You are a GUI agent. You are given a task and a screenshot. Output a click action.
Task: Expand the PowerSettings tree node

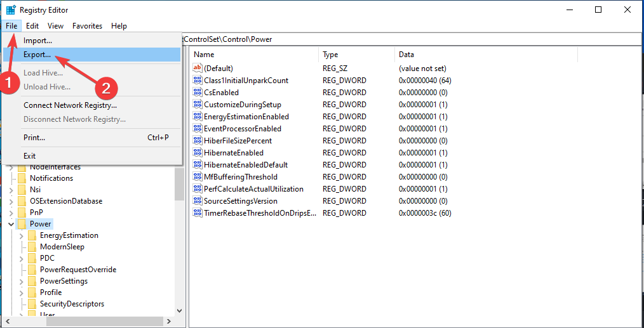22,281
